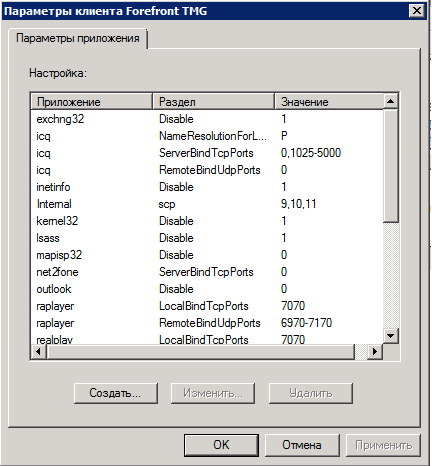
Task: Click the value 0,1025-5000
Action: pos(311,153)
